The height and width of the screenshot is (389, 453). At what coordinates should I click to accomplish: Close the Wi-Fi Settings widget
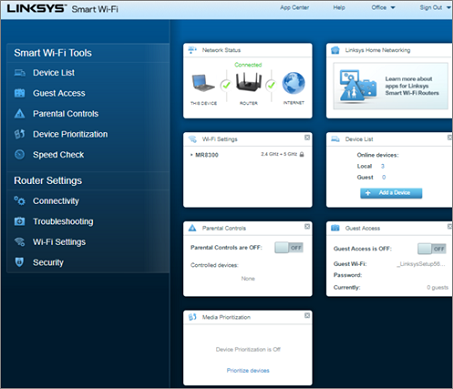(307, 137)
